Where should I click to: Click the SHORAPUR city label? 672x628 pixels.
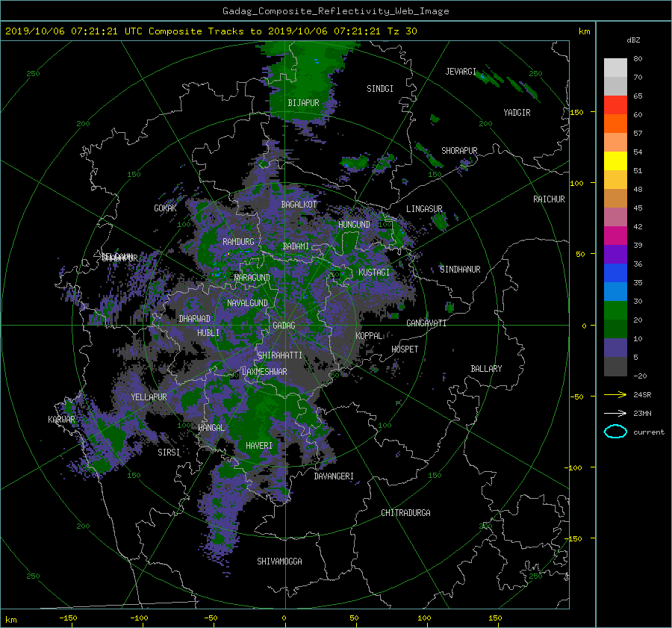click(459, 151)
